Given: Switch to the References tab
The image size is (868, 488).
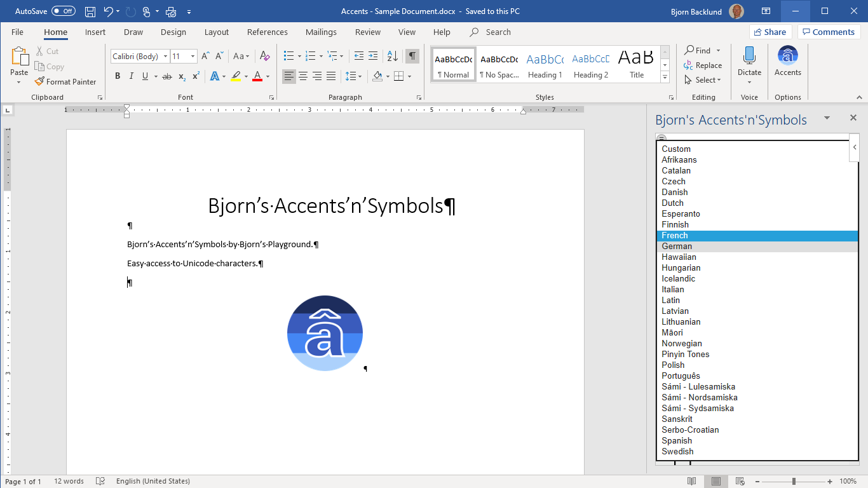Looking at the screenshot, I should pos(267,32).
